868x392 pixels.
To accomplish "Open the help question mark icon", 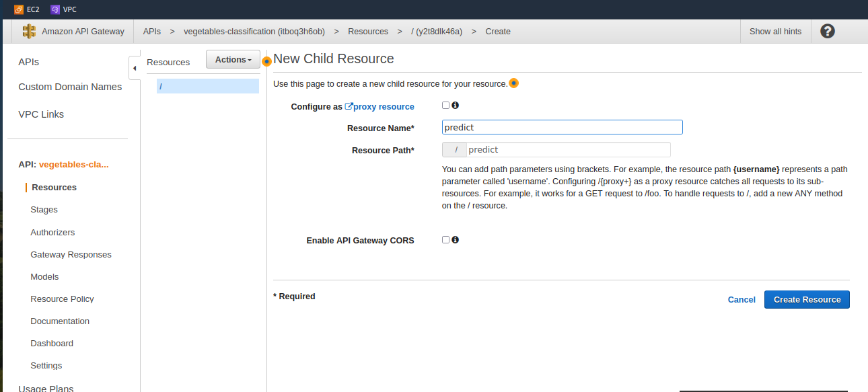I will [x=828, y=31].
